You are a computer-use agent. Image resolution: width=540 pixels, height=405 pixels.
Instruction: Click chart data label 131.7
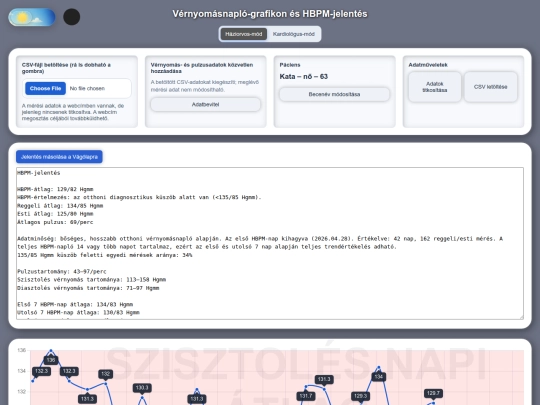click(x=306, y=396)
